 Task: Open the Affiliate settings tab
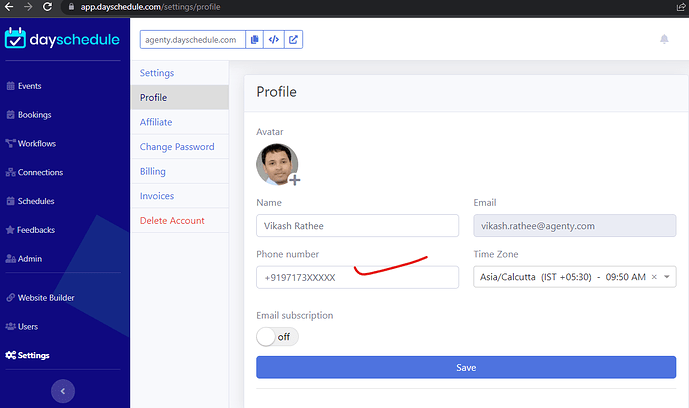(180, 122)
